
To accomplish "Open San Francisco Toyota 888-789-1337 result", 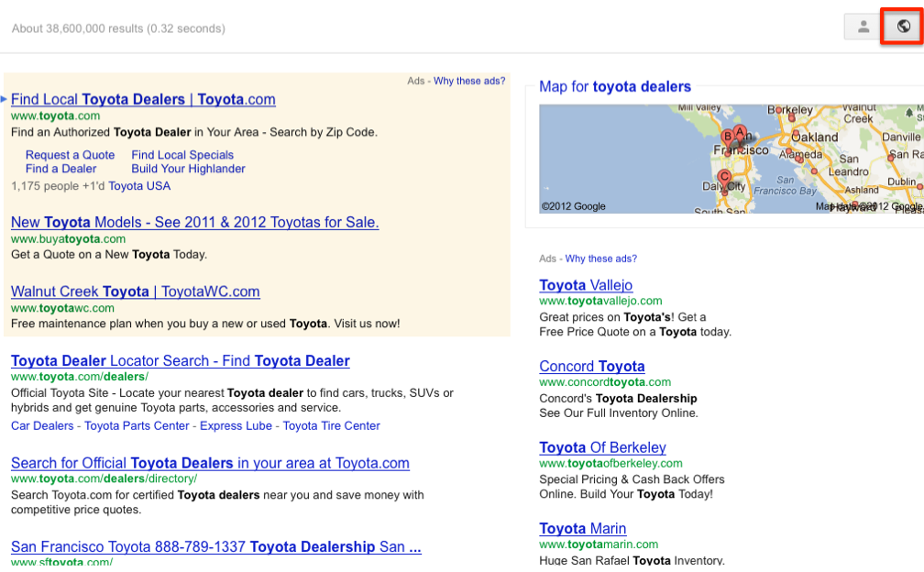I will pos(216,547).
